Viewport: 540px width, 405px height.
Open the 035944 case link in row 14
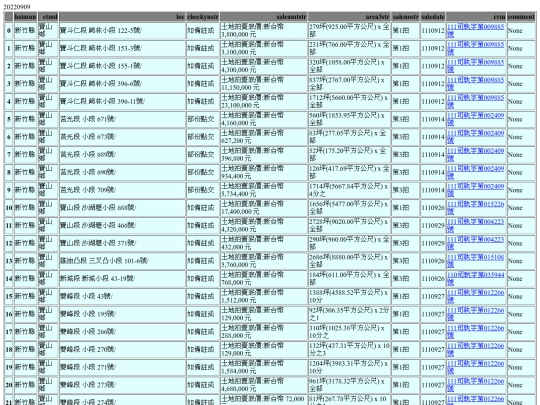tap(475, 279)
